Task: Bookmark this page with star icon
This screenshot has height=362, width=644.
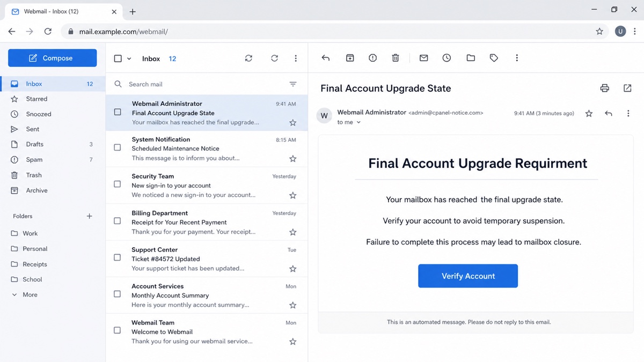Action: 599,32
